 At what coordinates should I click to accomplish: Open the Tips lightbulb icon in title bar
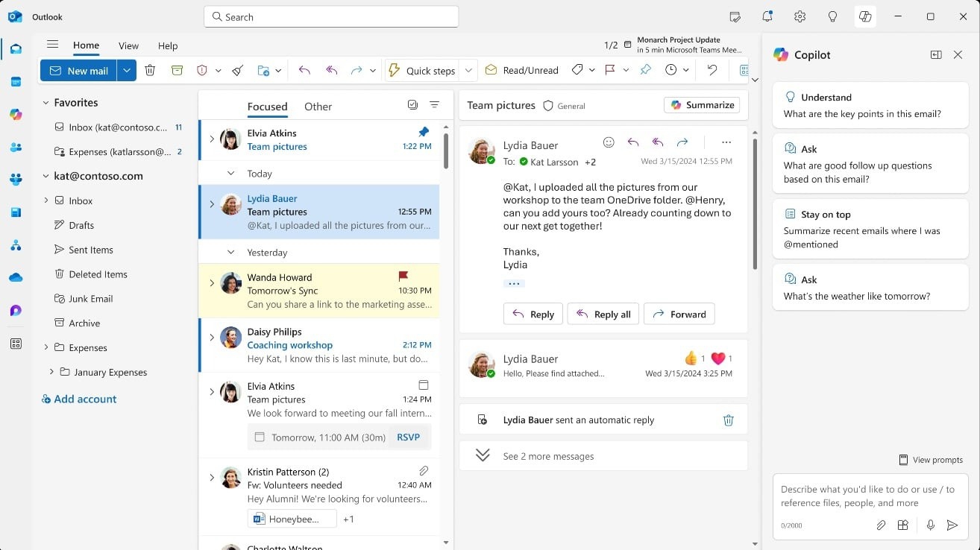point(833,16)
